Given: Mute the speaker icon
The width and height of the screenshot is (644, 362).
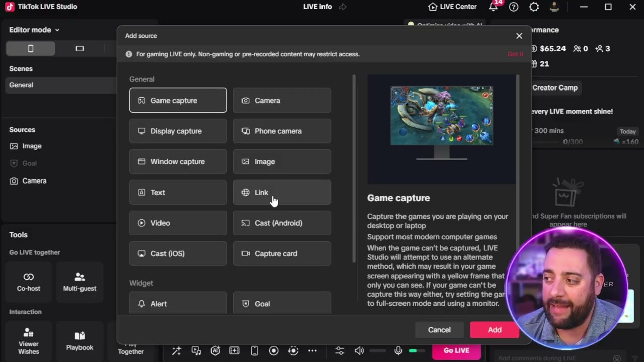Looking at the screenshot, I should pyautogui.click(x=359, y=351).
